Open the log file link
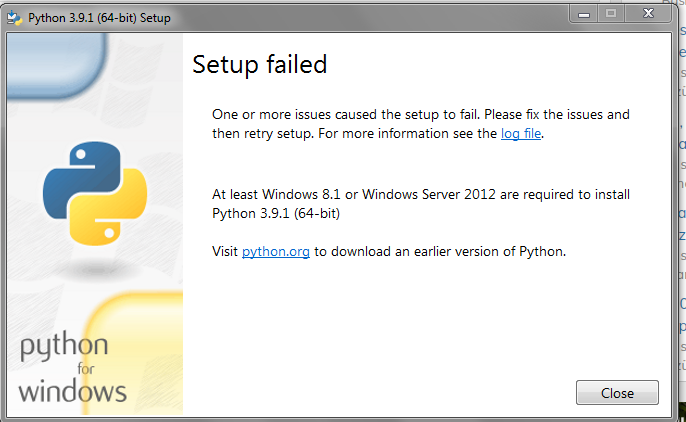 pos(521,133)
